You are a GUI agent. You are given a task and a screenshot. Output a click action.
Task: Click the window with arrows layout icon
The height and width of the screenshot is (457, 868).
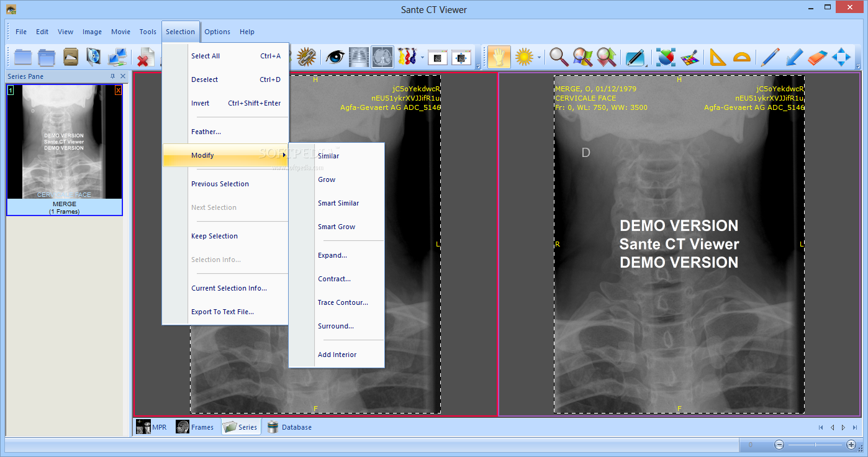(x=461, y=58)
